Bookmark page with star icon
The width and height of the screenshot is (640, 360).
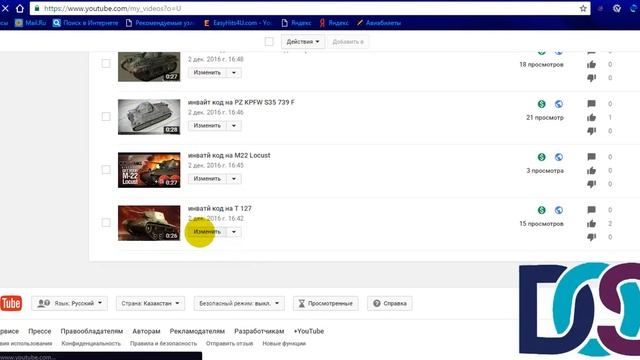pos(583,8)
